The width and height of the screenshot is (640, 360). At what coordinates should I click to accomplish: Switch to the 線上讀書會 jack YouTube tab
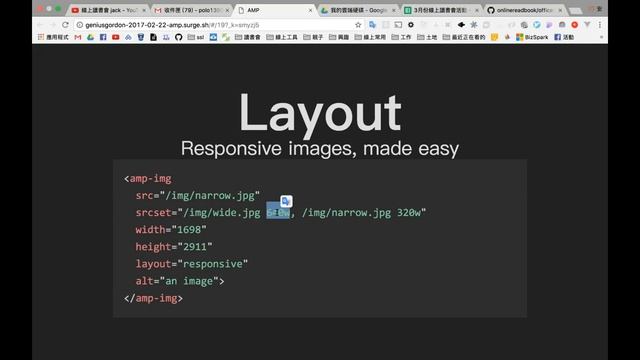pos(107,10)
